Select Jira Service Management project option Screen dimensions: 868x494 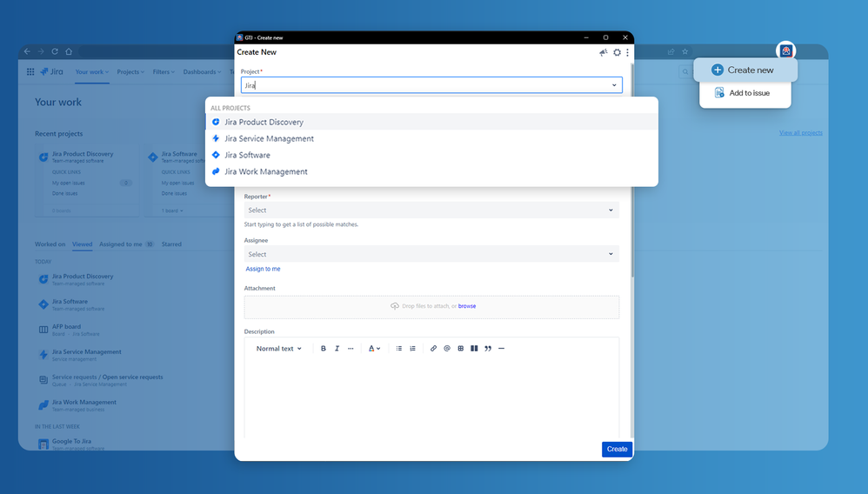point(431,138)
